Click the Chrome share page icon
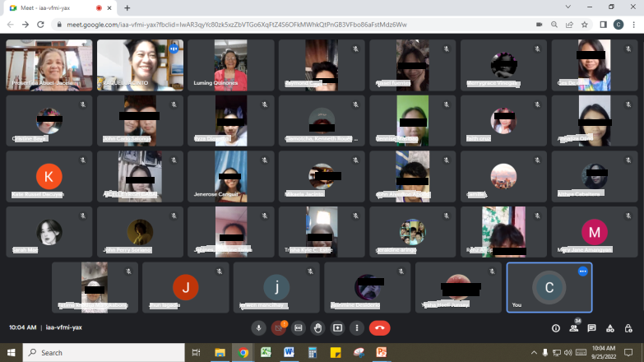This screenshot has height=362, width=644. 569,25
